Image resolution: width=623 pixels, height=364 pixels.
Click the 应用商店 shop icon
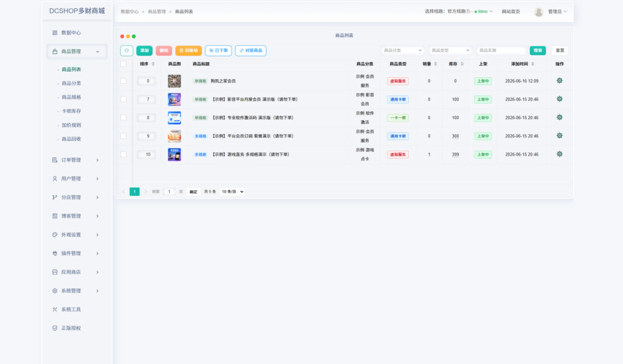pyautogui.click(x=55, y=272)
